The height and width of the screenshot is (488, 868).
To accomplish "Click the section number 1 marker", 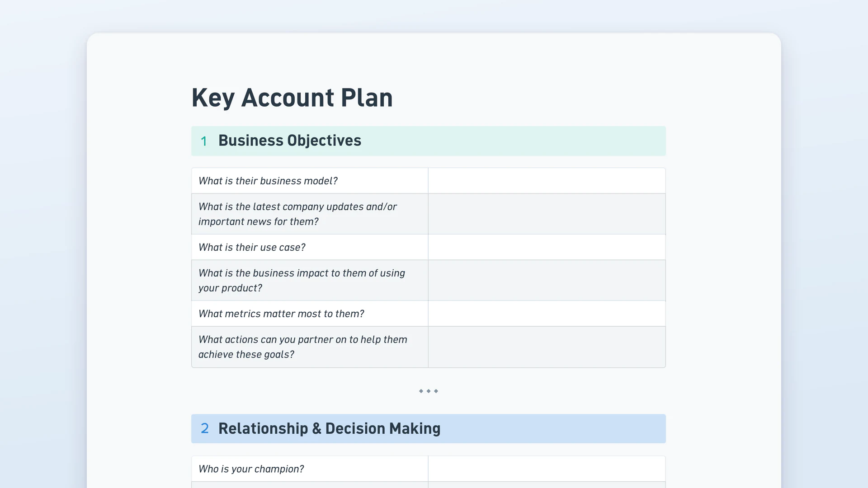I will (204, 141).
